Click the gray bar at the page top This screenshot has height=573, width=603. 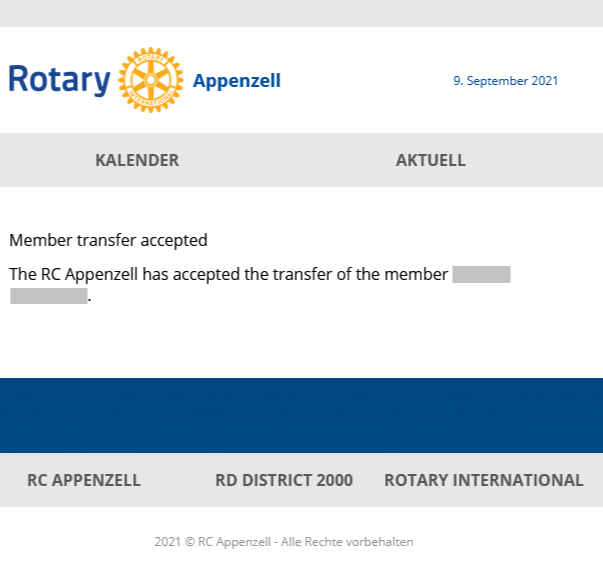coord(301,13)
